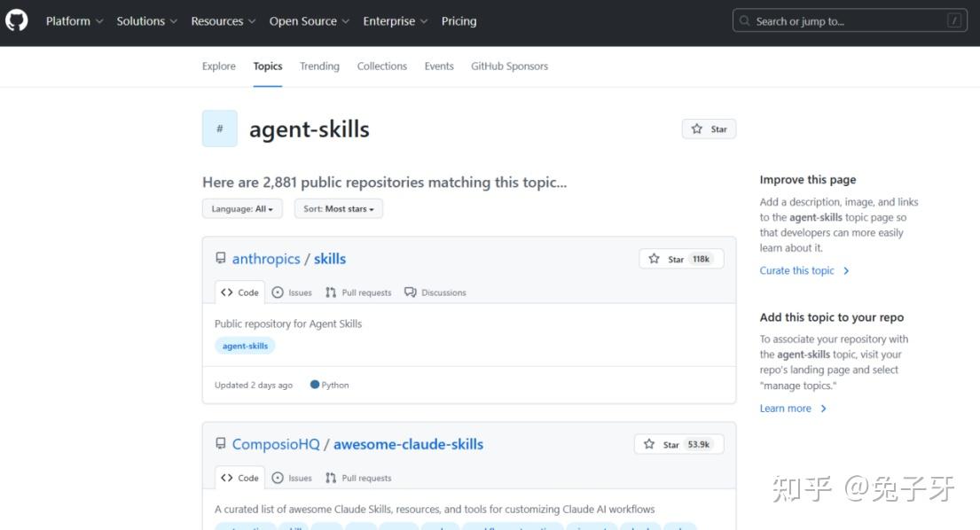Switch to the Trending tab
Viewport: 980px width, 530px height.
tap(319, 66)
